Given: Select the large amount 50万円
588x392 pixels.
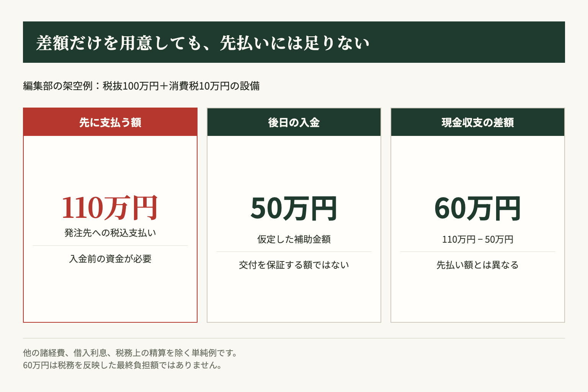Looking at the screenshot, I should coord(294,208).
